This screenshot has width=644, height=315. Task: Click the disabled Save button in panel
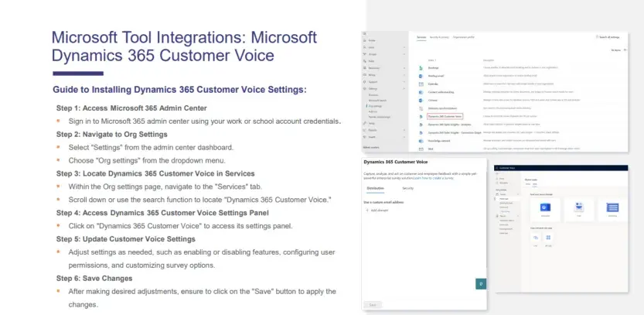373,305
